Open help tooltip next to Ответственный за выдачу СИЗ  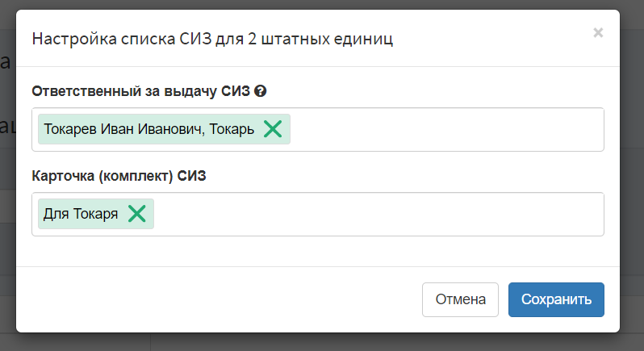tap(260, 90)
